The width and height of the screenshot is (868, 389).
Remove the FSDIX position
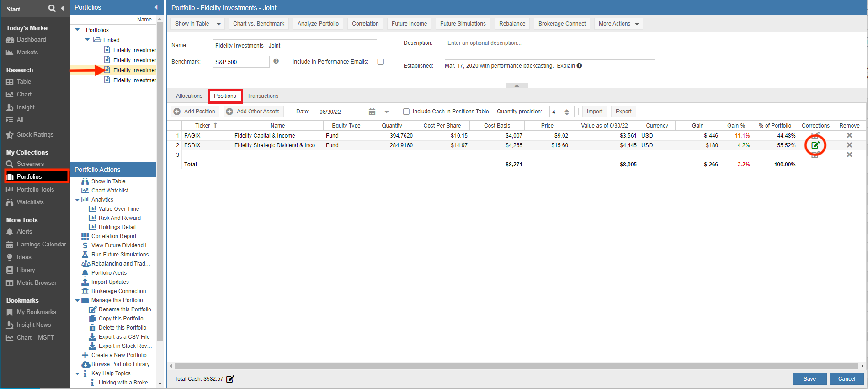(849, 145)
